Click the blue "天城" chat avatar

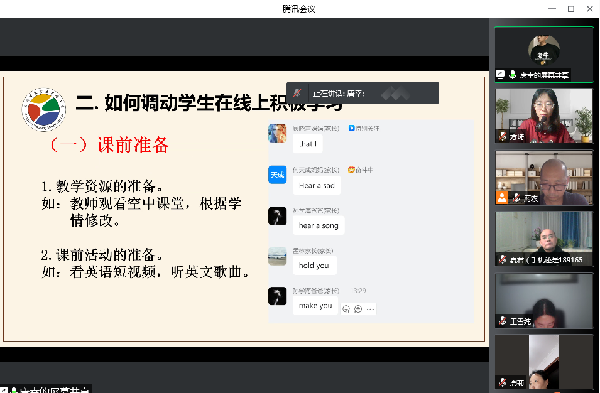[x=277, y=175]
